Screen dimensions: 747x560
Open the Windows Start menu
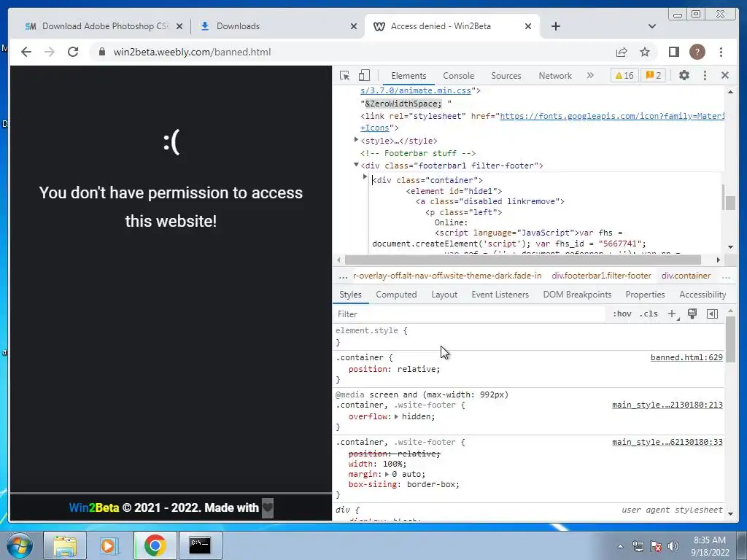click(x=20, y=545)
